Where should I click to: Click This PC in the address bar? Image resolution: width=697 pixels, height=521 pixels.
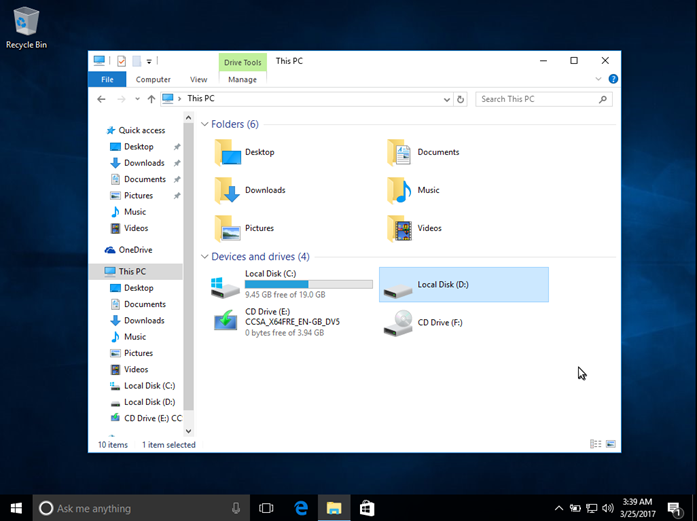(x=201, y=99)
